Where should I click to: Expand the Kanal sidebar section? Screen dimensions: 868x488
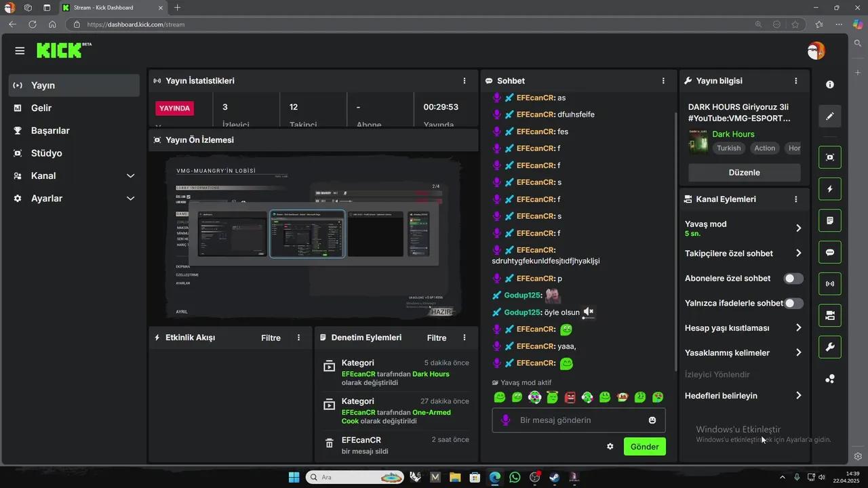pos(74,176)
